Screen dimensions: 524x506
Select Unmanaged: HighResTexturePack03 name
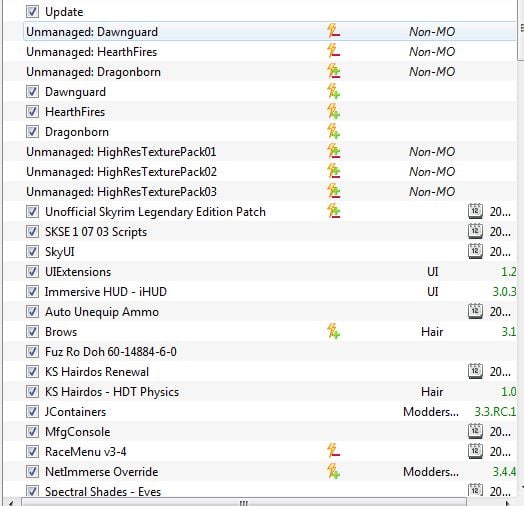pyautogui.click(x=121, y=192)
